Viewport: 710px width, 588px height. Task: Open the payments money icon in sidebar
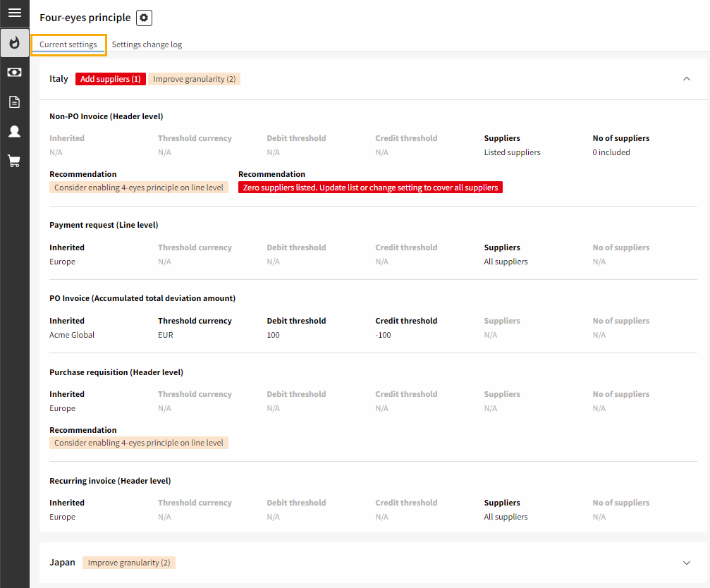click(14, 72)
